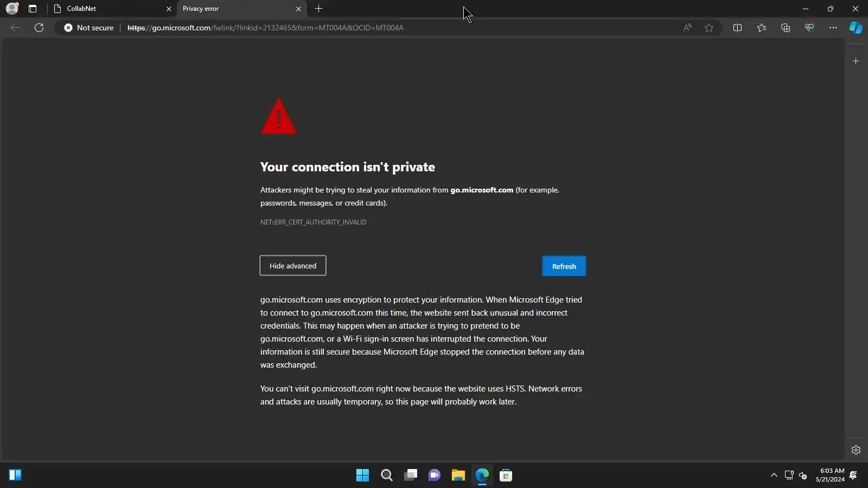
Task: Open the Edge profile avatar menu
Action: coord(12,9)
